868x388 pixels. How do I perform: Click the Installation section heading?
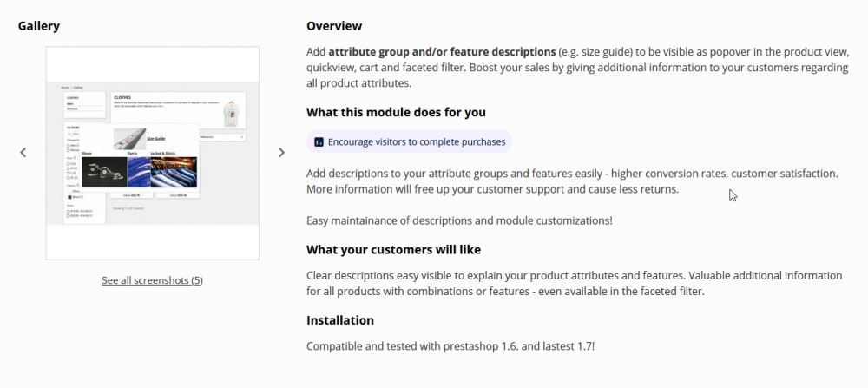(340, 320)
